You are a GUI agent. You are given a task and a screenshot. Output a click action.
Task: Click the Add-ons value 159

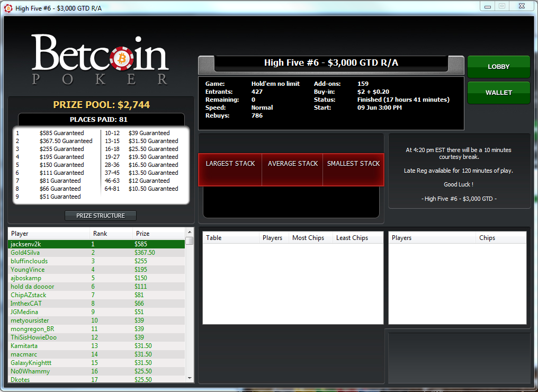[363, 84]
